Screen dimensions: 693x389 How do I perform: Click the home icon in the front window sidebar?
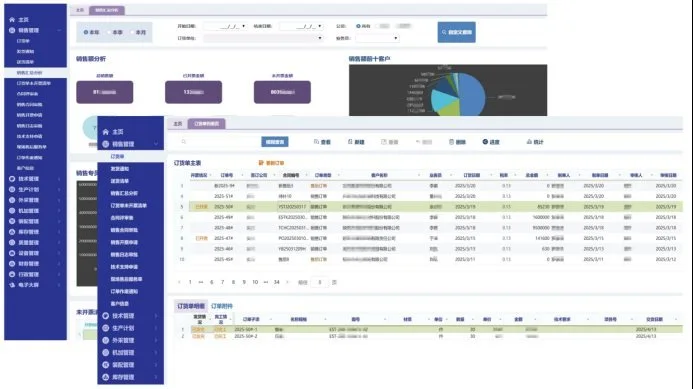[106, 132]
